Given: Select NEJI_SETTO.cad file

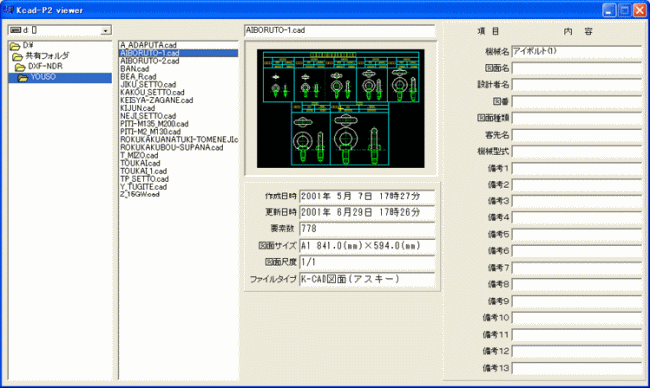Looking at the screenshot, I should pyautogui.click(x=148, y=116).
